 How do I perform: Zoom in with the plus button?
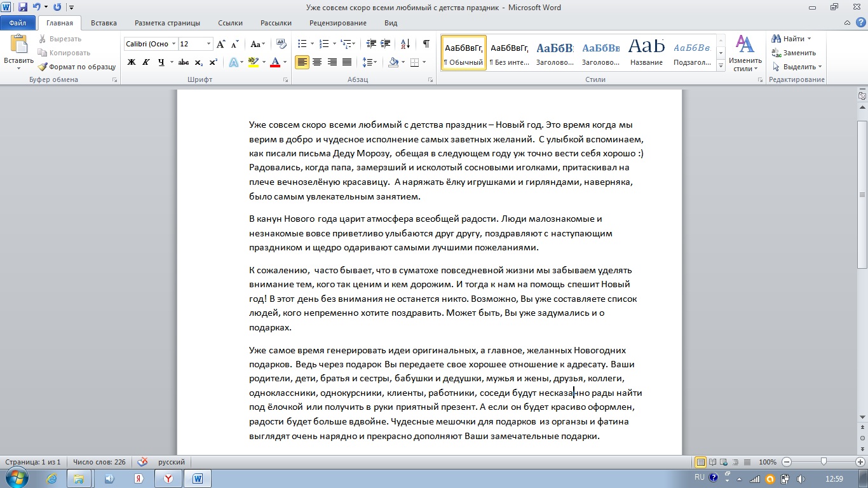tap(860, 462)
